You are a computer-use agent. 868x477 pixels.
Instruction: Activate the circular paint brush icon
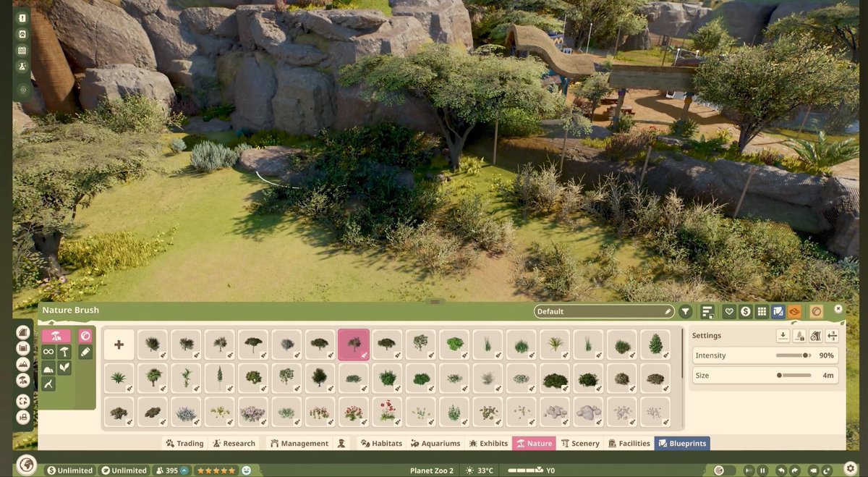point(85,336)
